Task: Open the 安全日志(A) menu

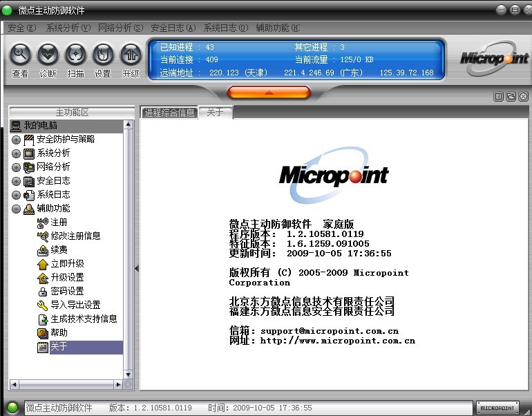Action: pos(173,28)
